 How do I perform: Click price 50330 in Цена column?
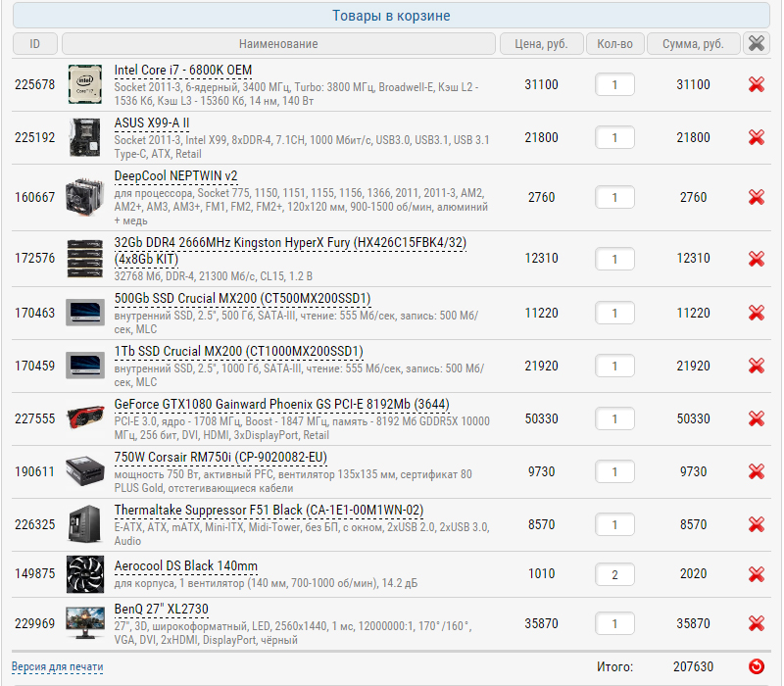[x=542, y=418]
